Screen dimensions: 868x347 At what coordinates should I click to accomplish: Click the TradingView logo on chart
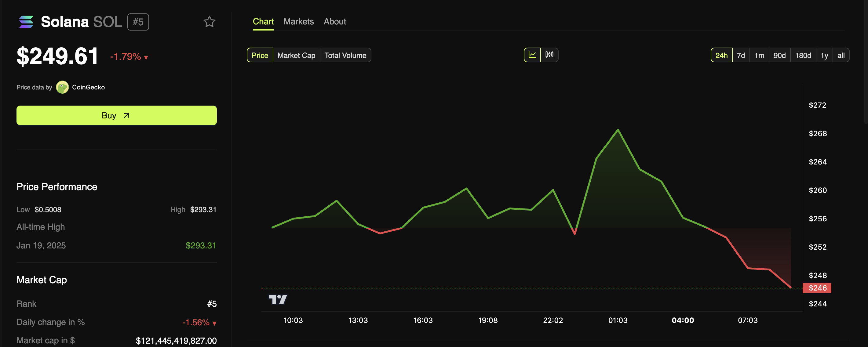coord(277,299)
